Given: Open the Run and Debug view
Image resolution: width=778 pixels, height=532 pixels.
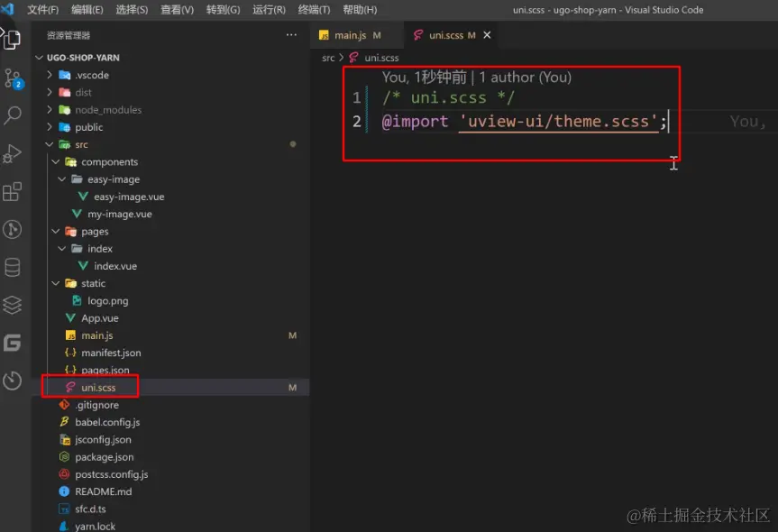Looking at the screenshot, I should 13,154.
